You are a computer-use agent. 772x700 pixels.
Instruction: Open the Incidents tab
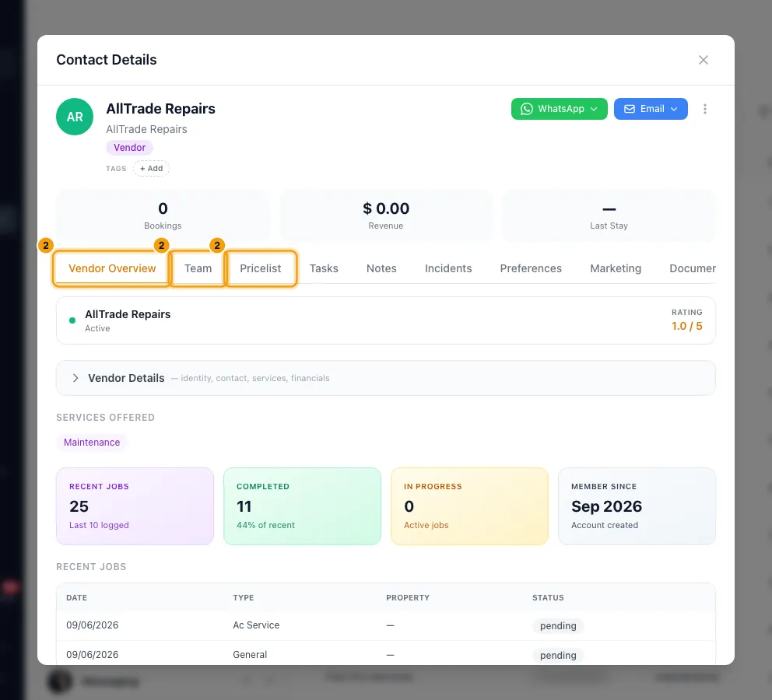[448, 268]
